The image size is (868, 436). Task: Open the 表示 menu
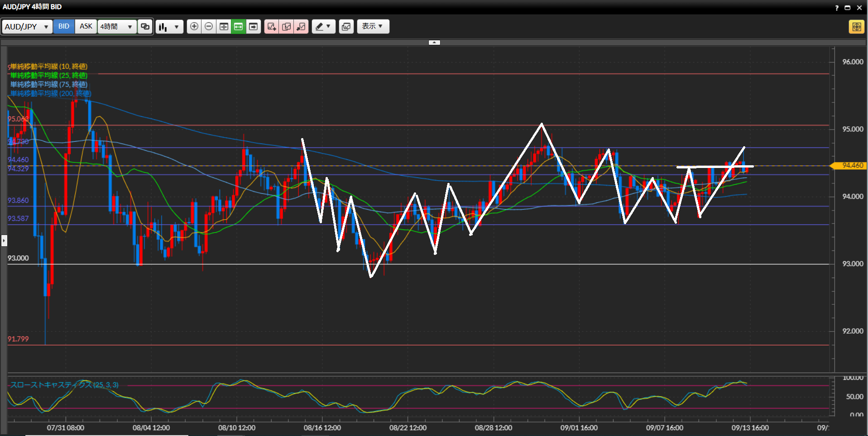point(373,27)
